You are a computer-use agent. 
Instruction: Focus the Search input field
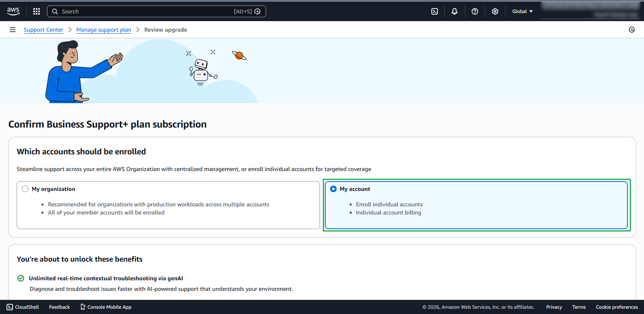pos(157,11)
